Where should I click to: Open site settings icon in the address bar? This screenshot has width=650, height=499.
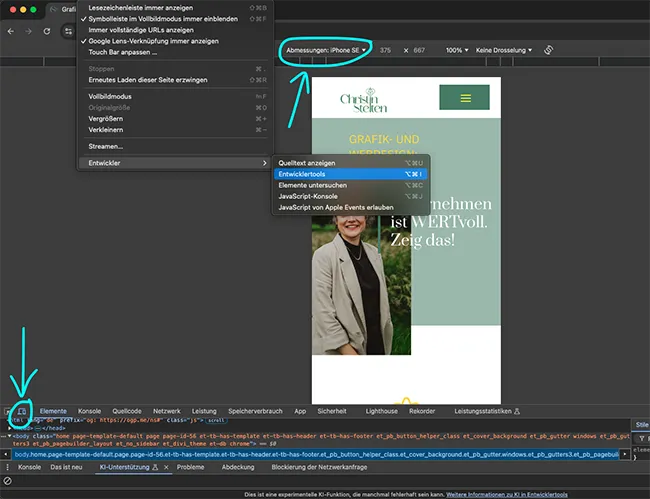click(68, 31)
